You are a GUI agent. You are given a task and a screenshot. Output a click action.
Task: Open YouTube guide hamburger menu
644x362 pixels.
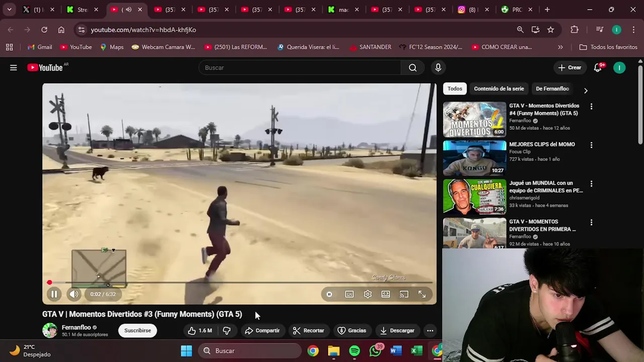point(14,67)
